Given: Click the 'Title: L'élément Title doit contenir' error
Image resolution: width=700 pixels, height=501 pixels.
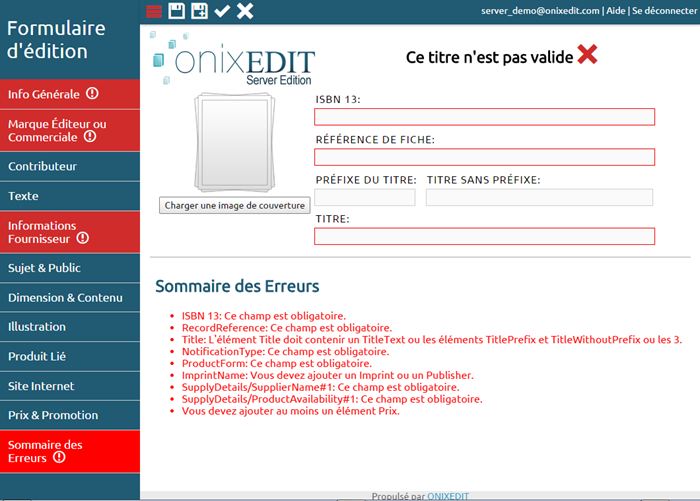Looking at the screenshot, I should [x=432, y=339].
